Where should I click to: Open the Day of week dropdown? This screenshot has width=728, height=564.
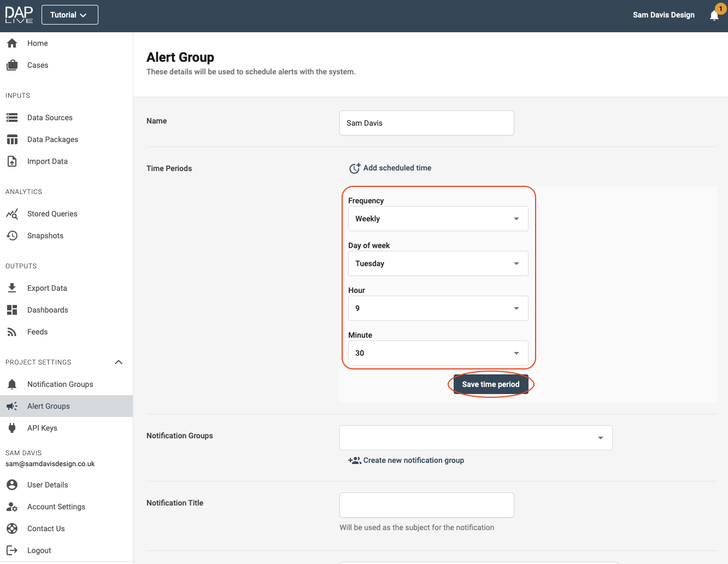tap(438, 263)
